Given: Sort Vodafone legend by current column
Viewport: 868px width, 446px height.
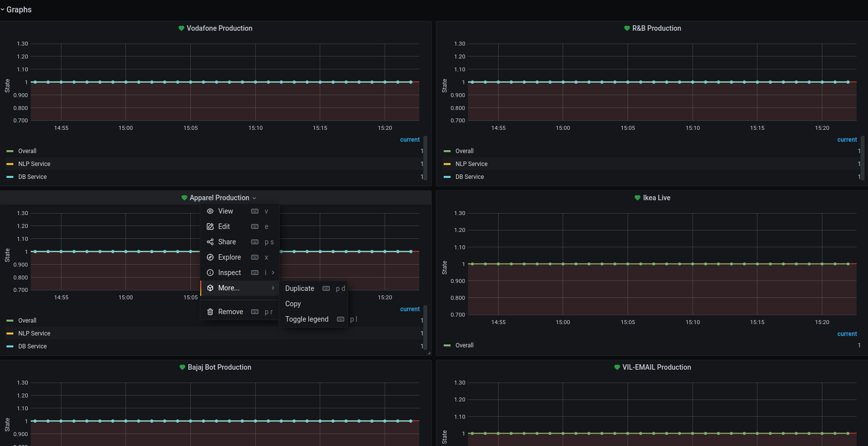Looking at the screenshot, I should tap(409, 140).
